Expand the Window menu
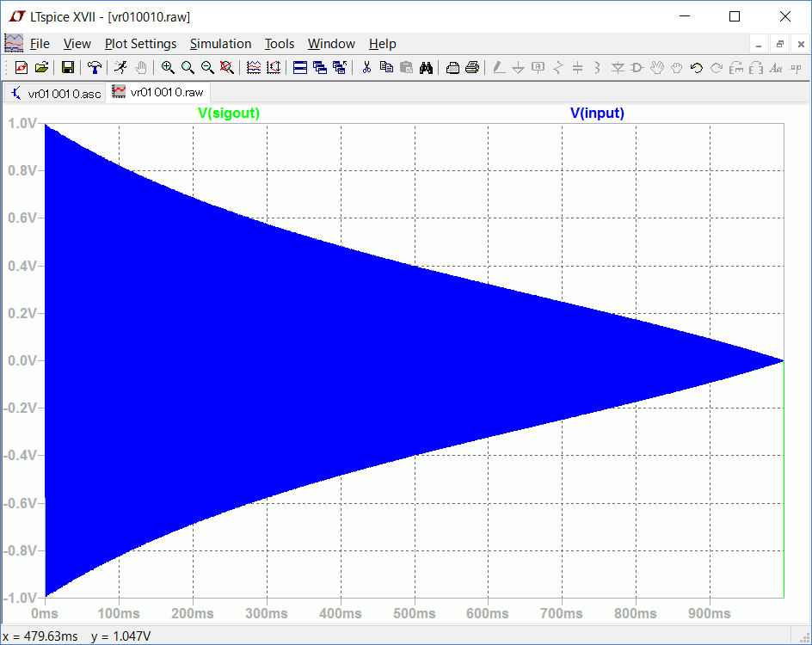 coord(331,44)
